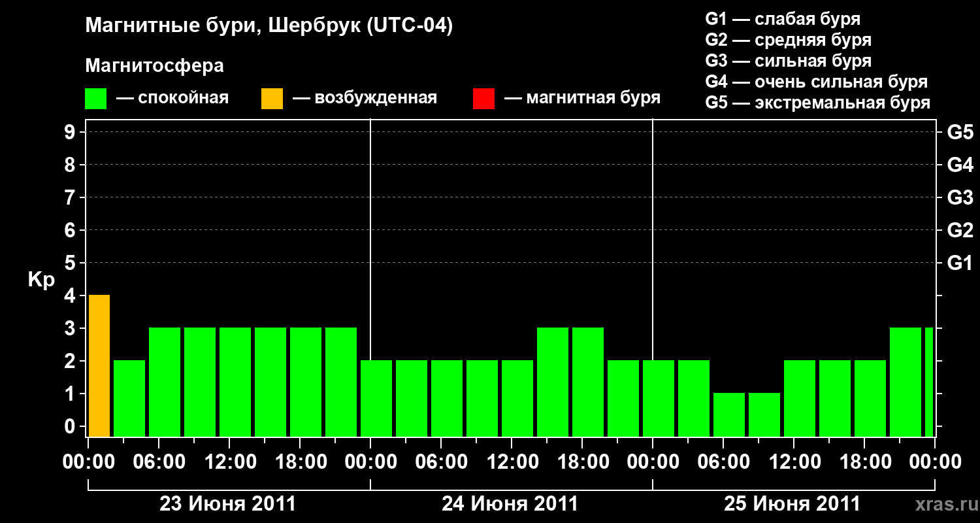Click the Kp 3 bar above 12:00 on 23 June
This screenshot has width=980, height=523.
[235, 382]
